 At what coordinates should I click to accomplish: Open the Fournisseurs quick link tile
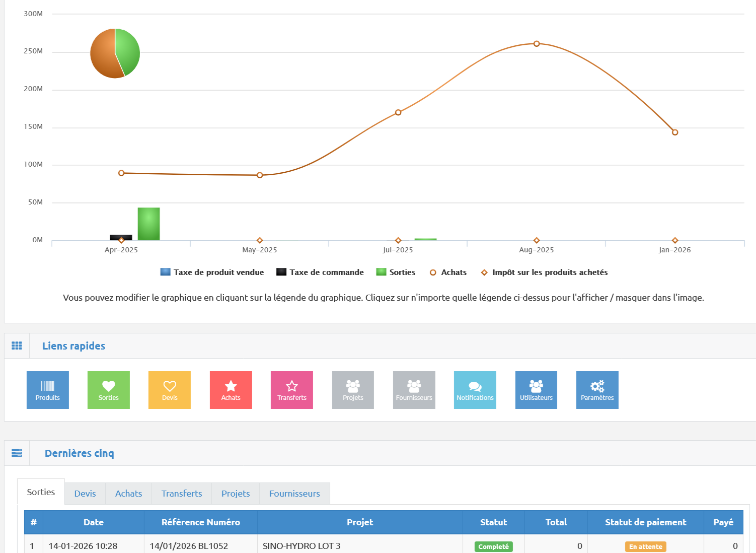pos(414,390)
